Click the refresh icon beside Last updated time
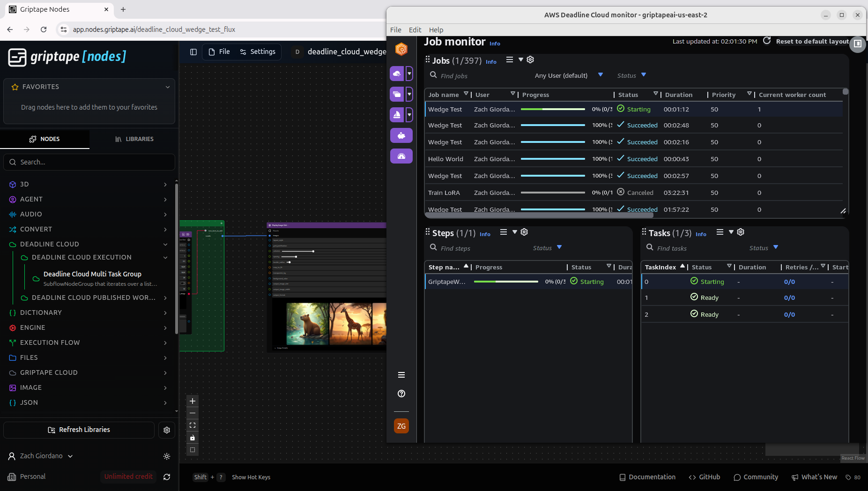This screenshot has width=868, height=491. point(767,41)
